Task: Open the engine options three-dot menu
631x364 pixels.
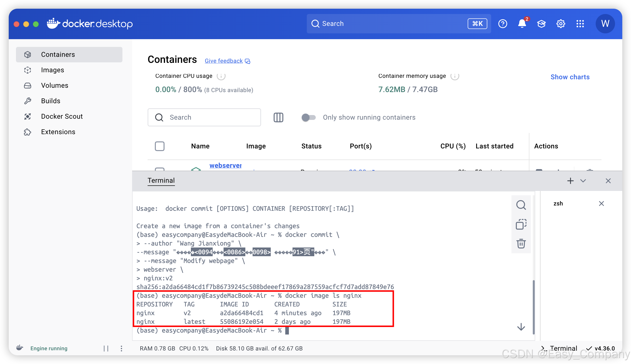Action: 121,348
